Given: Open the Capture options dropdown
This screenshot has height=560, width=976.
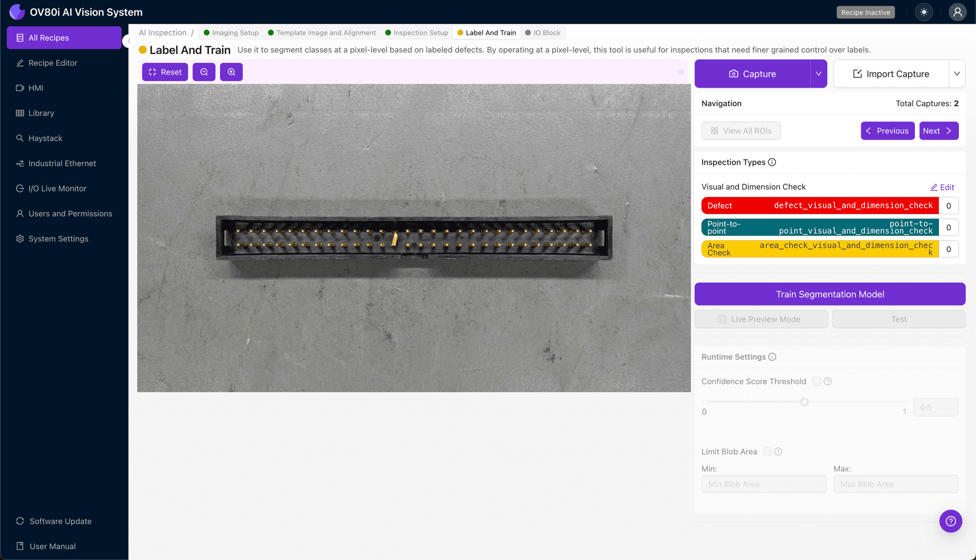Looking at the screenshot, I should 818,73.
